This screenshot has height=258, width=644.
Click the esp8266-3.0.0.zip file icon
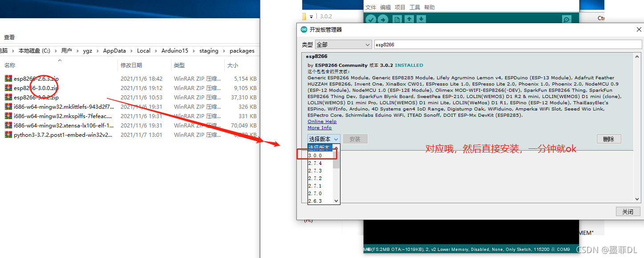coord(9,88)
